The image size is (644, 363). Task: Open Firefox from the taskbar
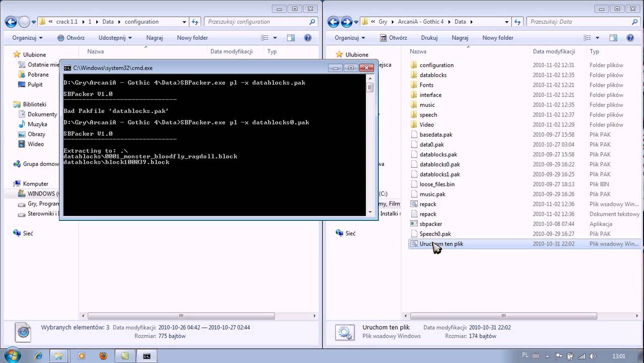(x=103, y=356)
